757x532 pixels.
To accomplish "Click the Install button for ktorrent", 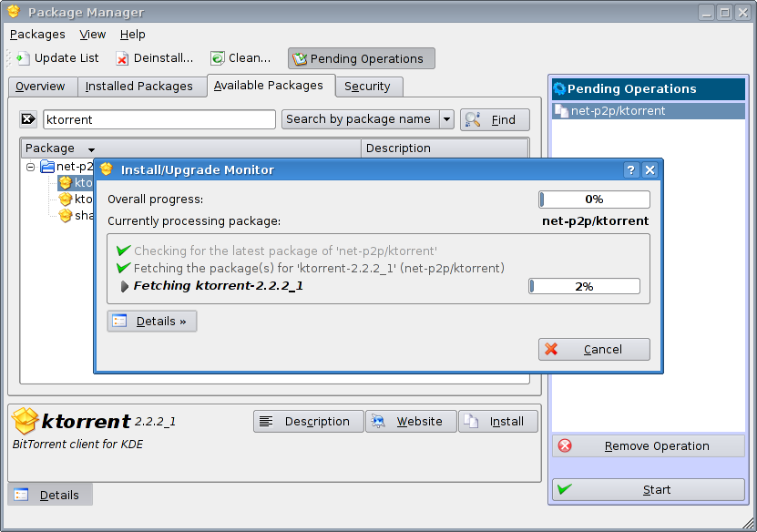I will (497, 422).
